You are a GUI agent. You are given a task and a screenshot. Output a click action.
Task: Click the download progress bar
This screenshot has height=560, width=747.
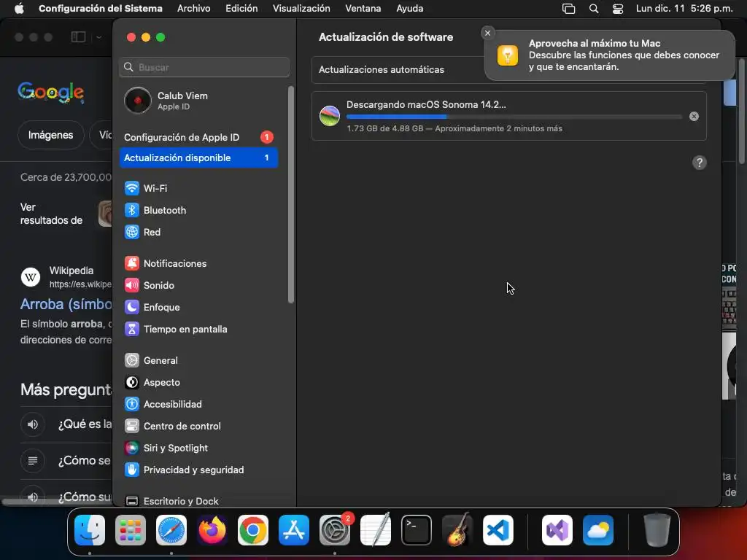click(514, 117)
